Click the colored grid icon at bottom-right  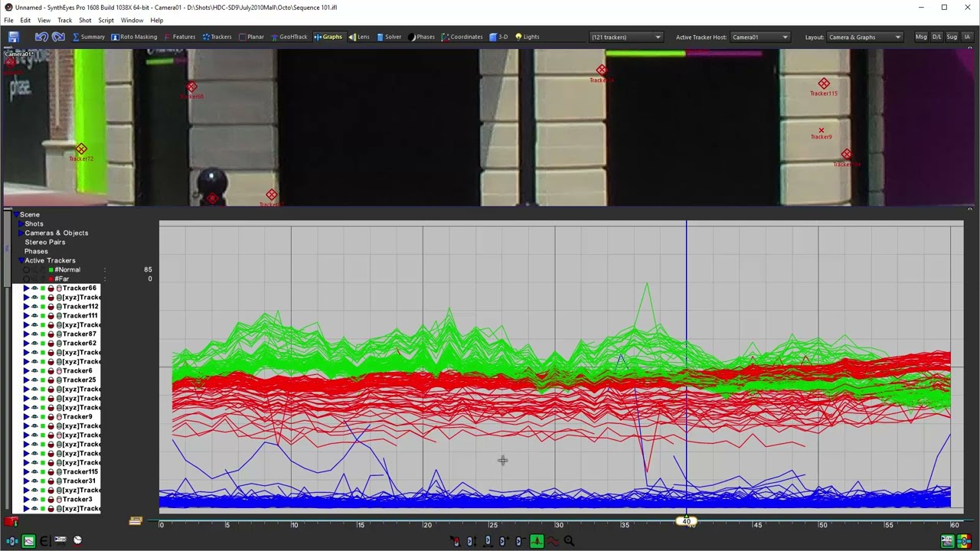[x=963, y=541]
